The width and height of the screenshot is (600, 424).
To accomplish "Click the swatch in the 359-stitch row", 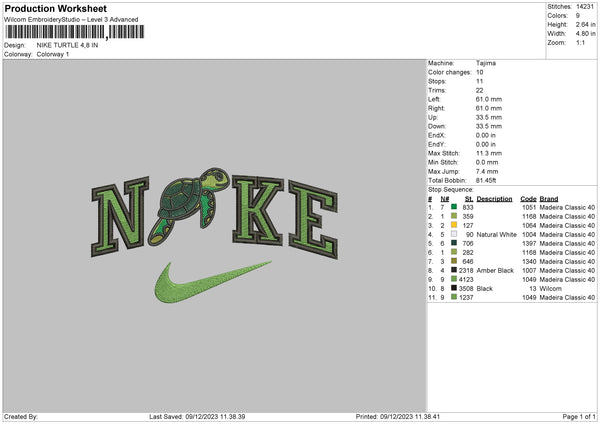I will tap(454, 216).
